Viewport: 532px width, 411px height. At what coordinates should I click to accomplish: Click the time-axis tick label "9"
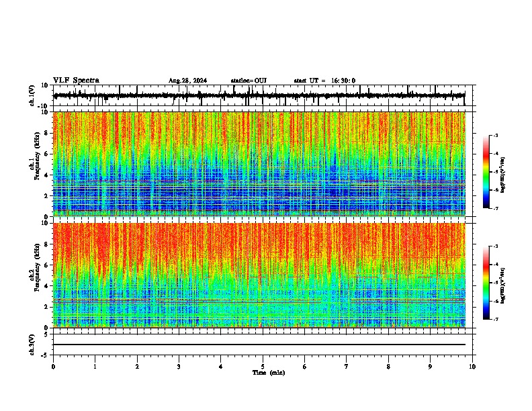point(430,367)
